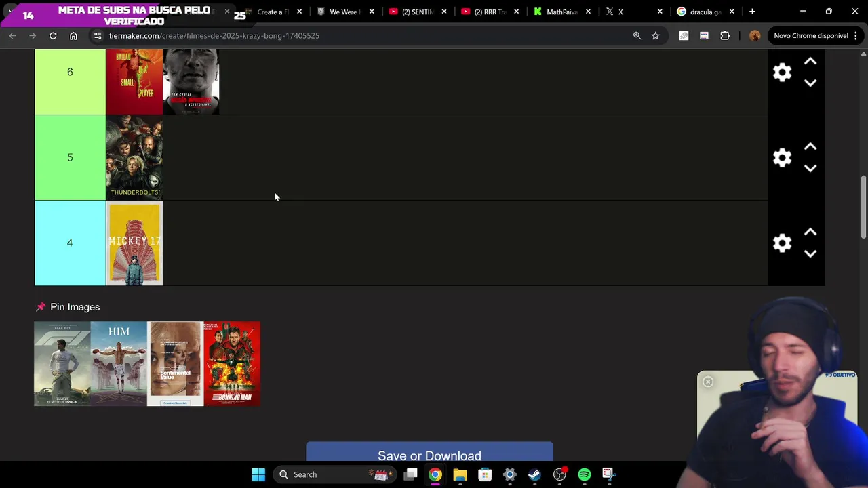The image size is (868, 488).
Task: Open site information icon in address bar
Action: tap(98, 35)
